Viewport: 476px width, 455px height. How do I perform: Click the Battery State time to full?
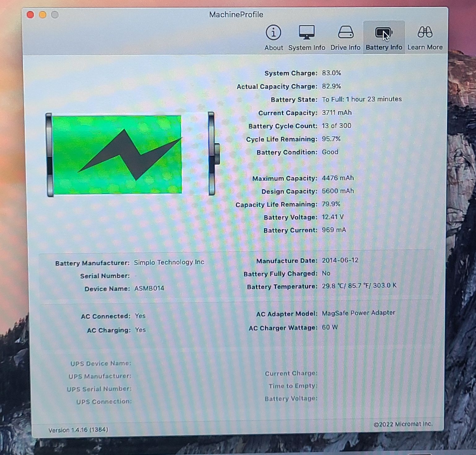pos(361,99)
